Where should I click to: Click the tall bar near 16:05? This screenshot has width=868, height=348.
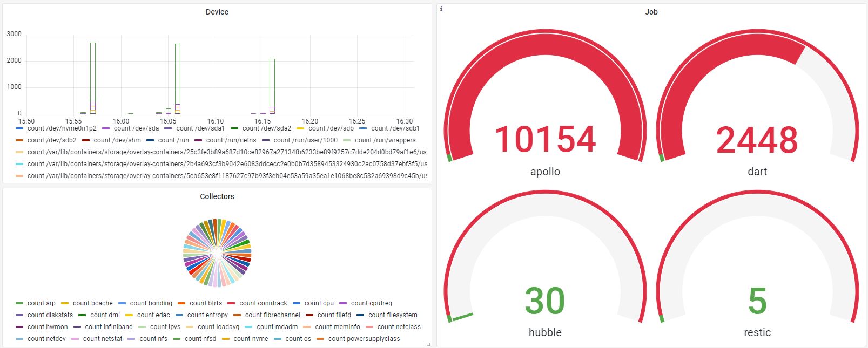click(x=178, y=79)
